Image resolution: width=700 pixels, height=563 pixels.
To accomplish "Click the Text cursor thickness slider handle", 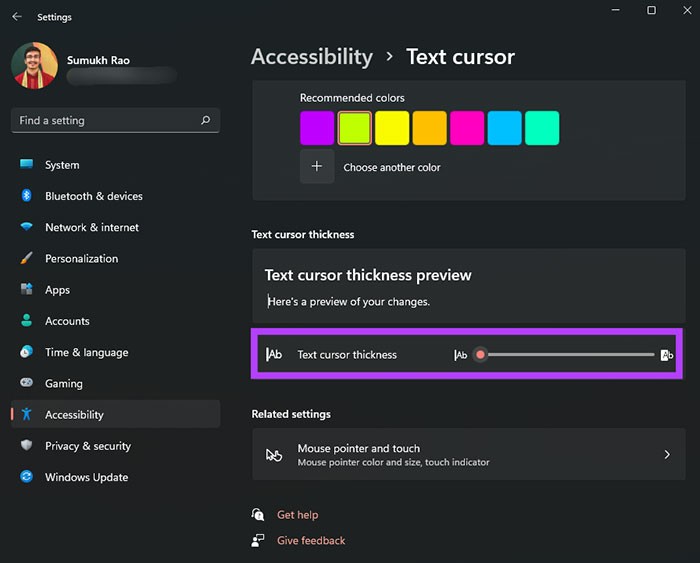I will point(481,354).
